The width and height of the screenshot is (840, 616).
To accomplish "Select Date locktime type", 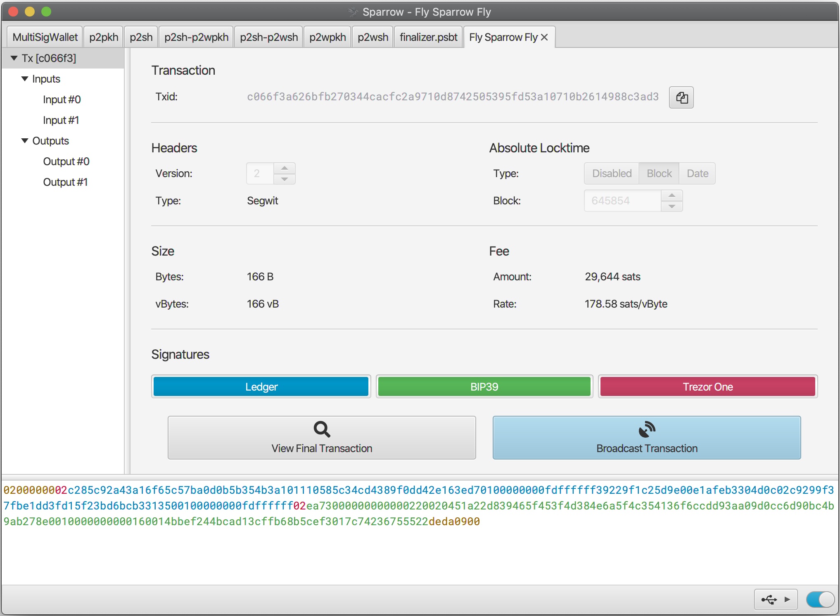I will click(697, 173).
